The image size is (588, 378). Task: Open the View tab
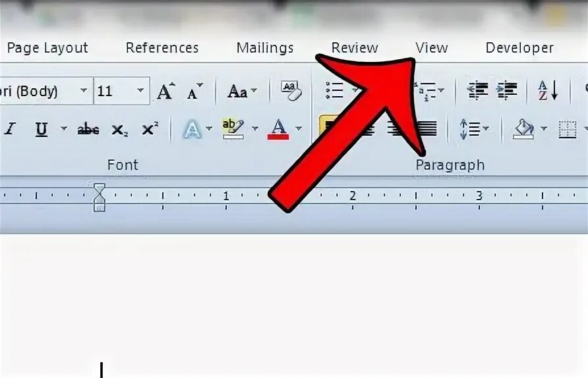click(432, 48)
